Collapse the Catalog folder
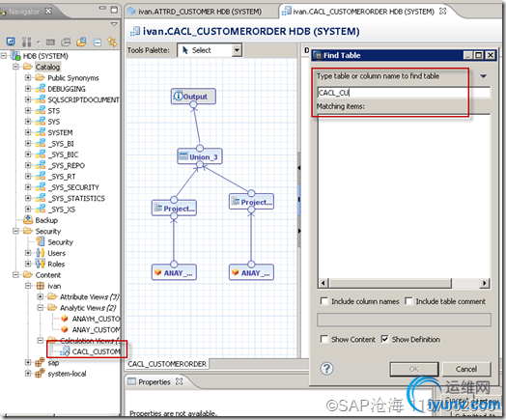This screenshot has height=420, width=506. click(15, 67)
